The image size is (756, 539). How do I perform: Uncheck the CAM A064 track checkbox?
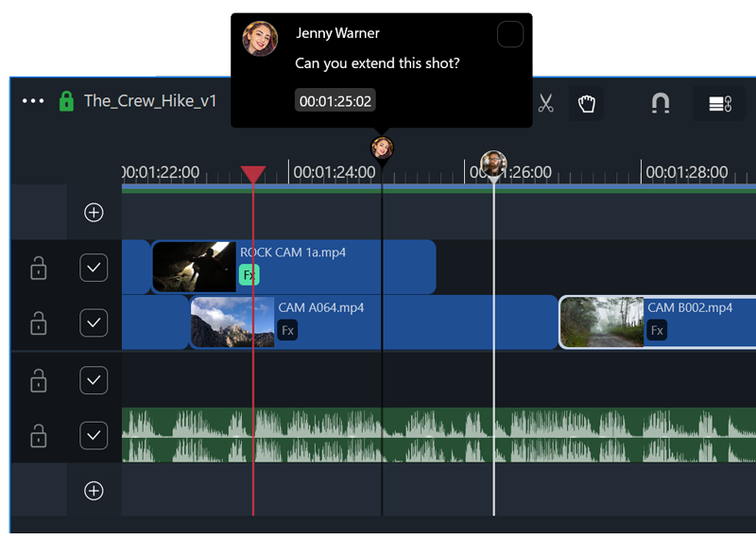click(94, 323)
